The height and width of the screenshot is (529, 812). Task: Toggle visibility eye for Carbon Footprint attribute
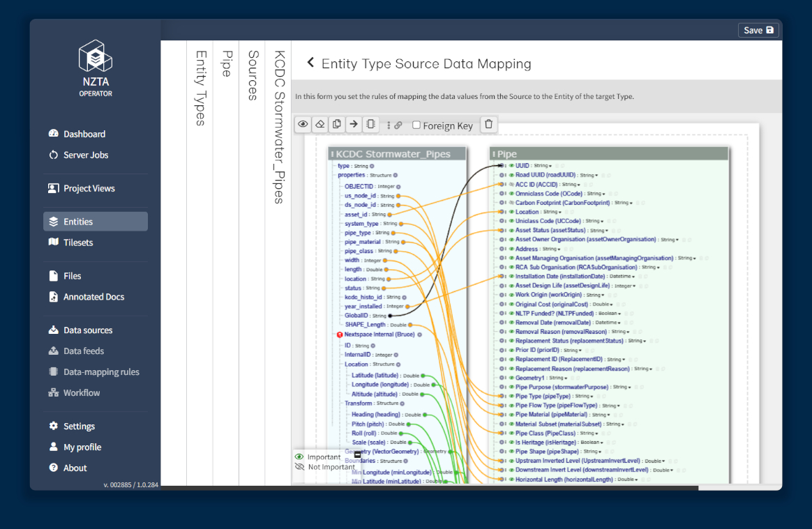coord(511,203)
